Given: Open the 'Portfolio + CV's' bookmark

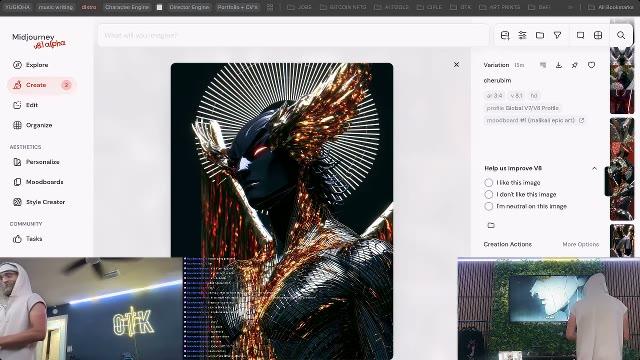Looking at the screenshot, I should tap(238, 7).
